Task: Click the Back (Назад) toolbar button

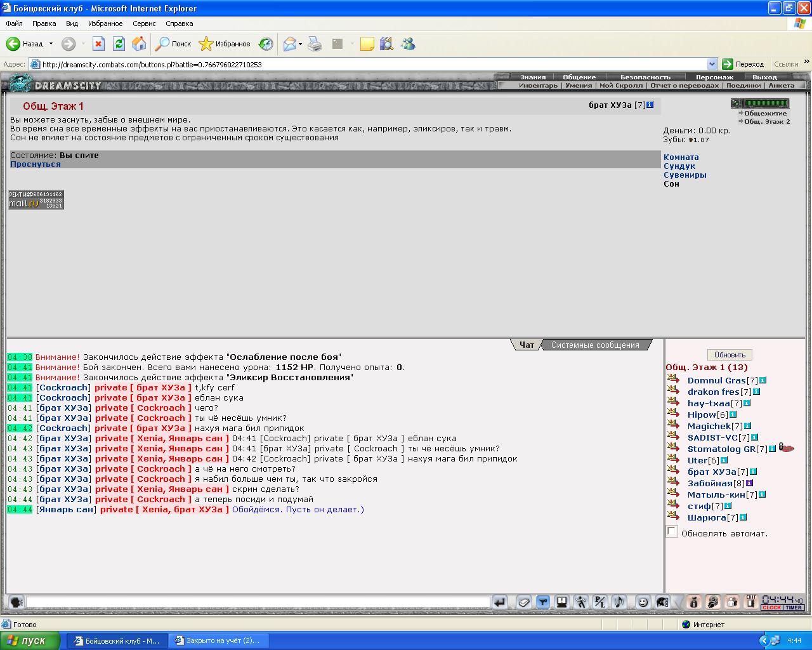Action: (25, 44)
